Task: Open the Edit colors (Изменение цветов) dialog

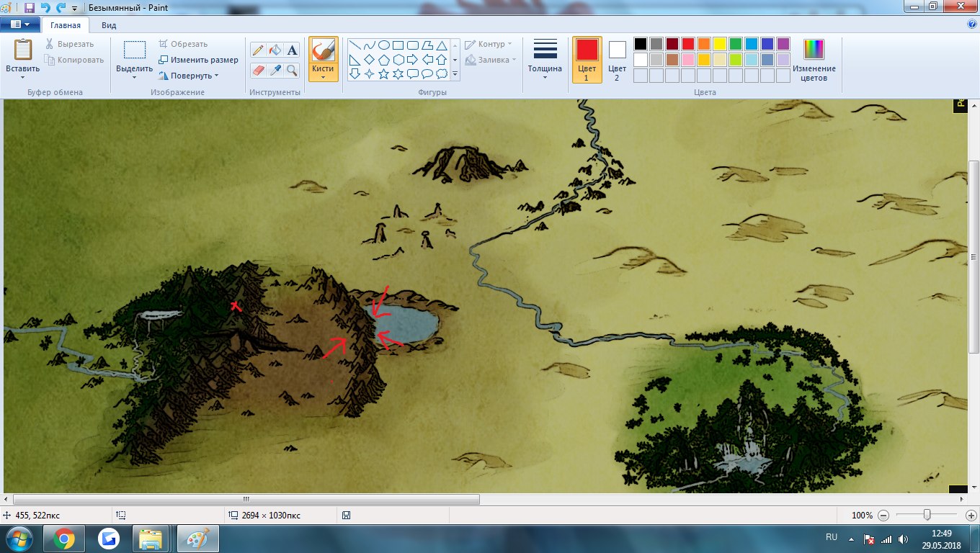Action: [814, 60]
